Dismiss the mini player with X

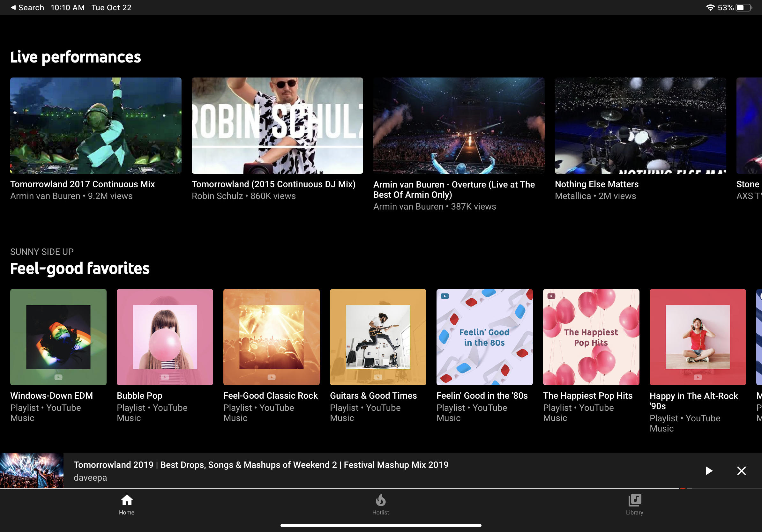741,471
